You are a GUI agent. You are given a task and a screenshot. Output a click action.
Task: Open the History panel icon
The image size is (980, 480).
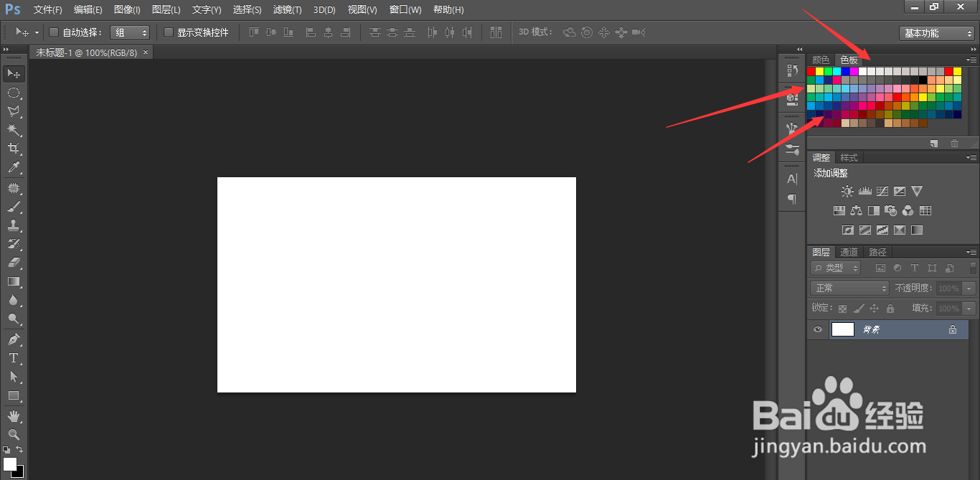(792, 70)
